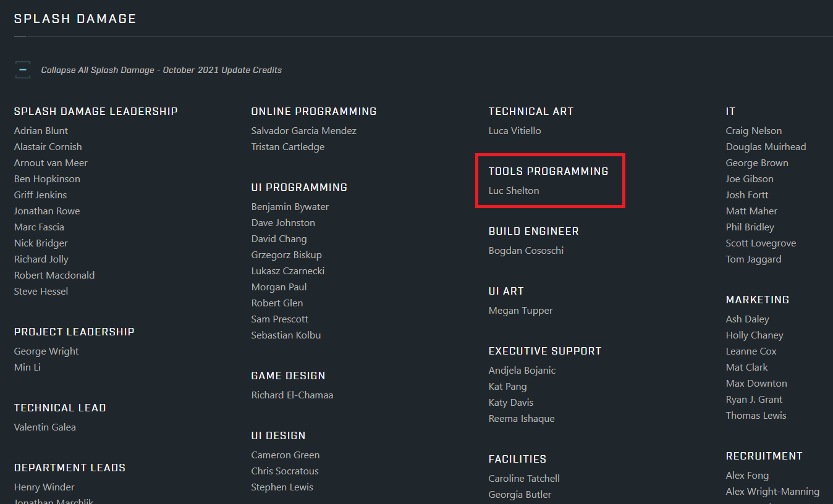Click the name Dave Johnston
This screenshot has height=504, width=833.
tap(283, 223)
